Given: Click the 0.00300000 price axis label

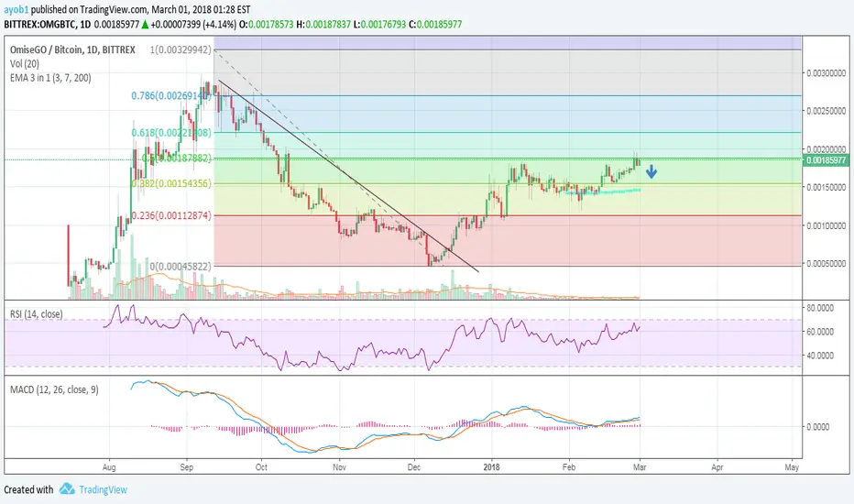Looking at the screenshot, I should [x=827, y=73].
